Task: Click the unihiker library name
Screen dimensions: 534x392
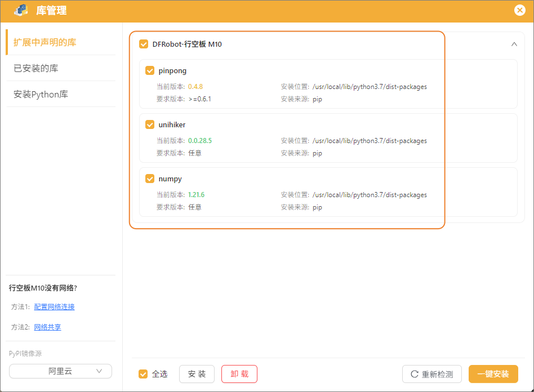Action: click(x=172, y=124)
